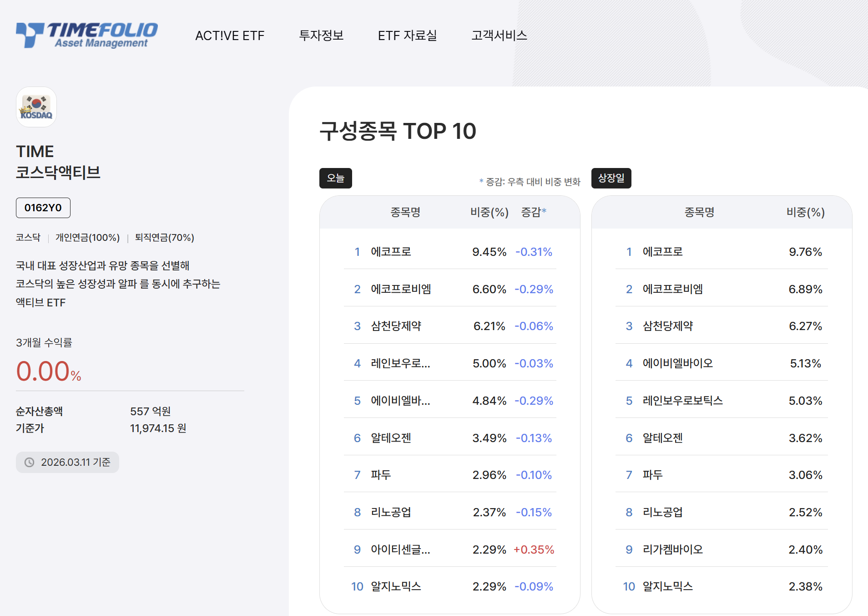This screenshot has height=616, width=868.
Task: Click 알테오젠 in the today table
Action: point(391,438)
